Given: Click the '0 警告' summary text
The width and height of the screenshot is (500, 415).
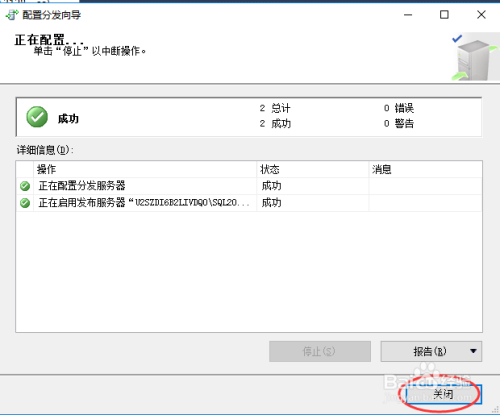Looking at the screenshot, I should (x=399, y=124).
